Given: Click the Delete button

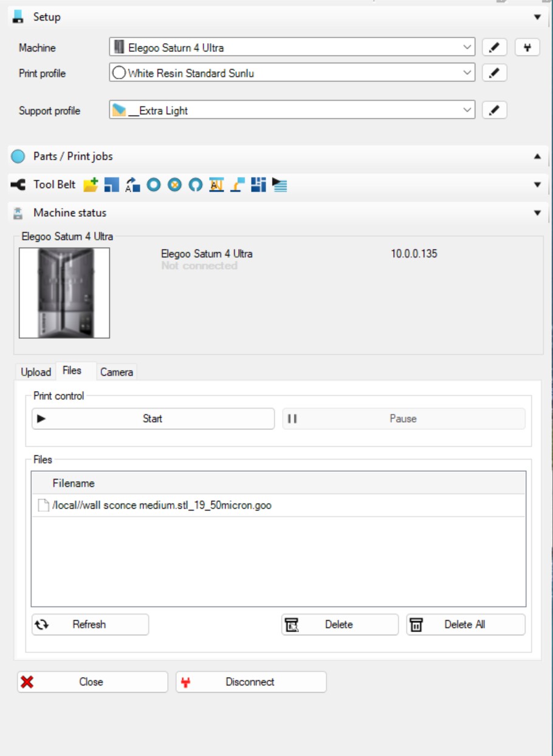Looking at the screenshot, I should 340,624.
